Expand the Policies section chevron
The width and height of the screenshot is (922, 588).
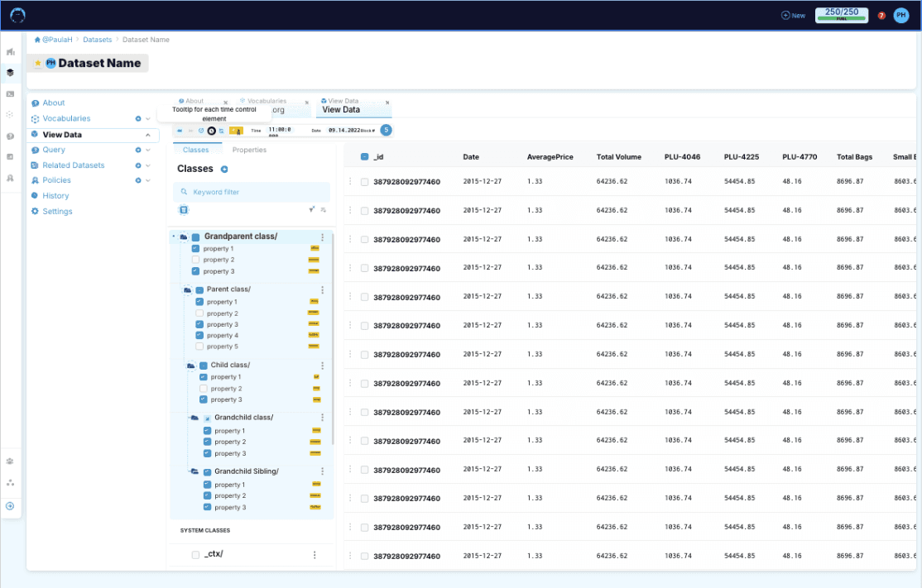pyautogui.click(x=148, y=180)
